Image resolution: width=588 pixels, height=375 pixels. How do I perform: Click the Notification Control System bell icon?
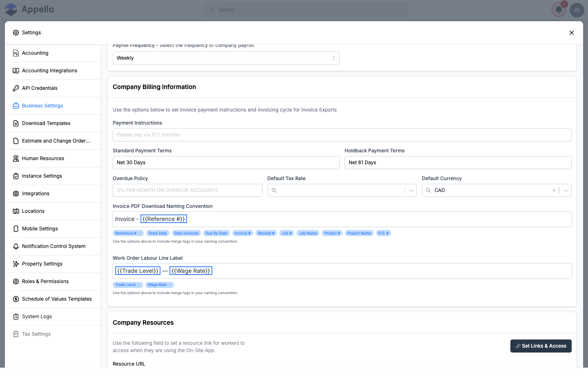click(16, 246)
